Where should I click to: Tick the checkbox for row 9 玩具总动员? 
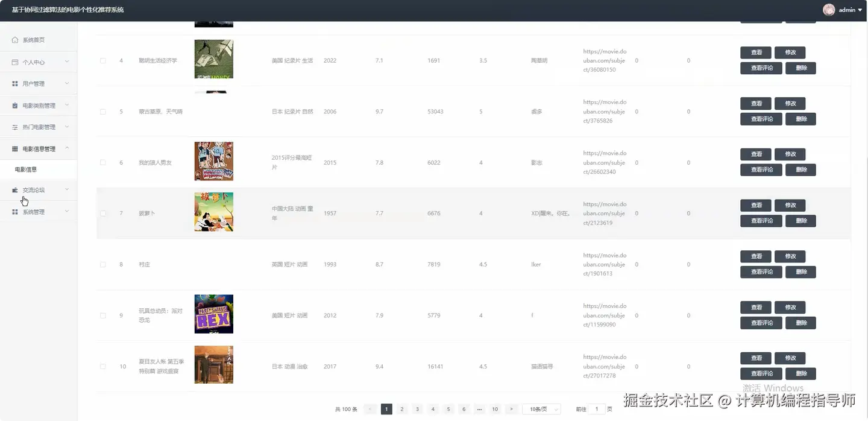pyautogui.click(x=103, y=315)
